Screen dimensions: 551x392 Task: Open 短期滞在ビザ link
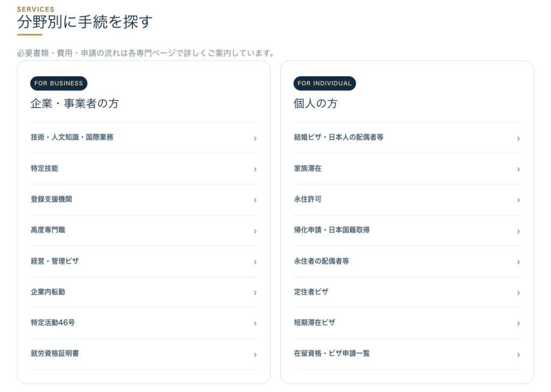coord(407,323)
